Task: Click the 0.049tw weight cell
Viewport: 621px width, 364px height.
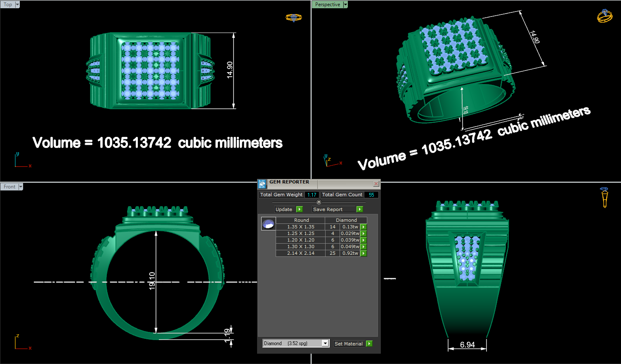Action: click(350, 247)
